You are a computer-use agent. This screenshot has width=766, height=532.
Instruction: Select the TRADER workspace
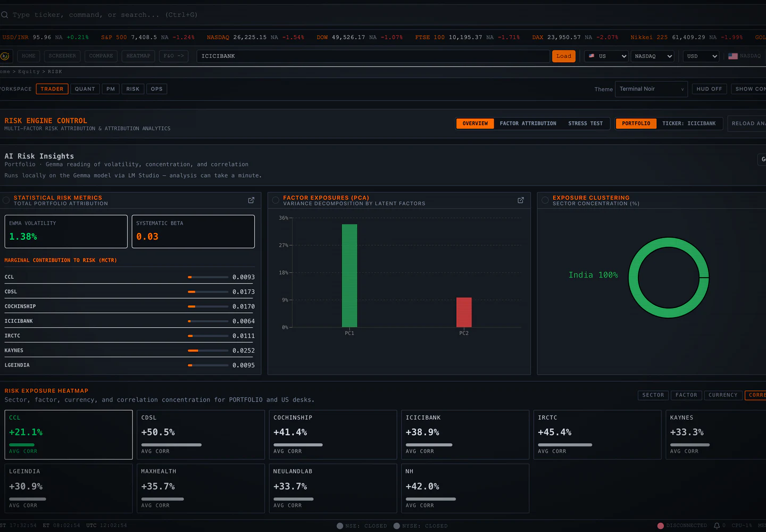tap(52, 89)
